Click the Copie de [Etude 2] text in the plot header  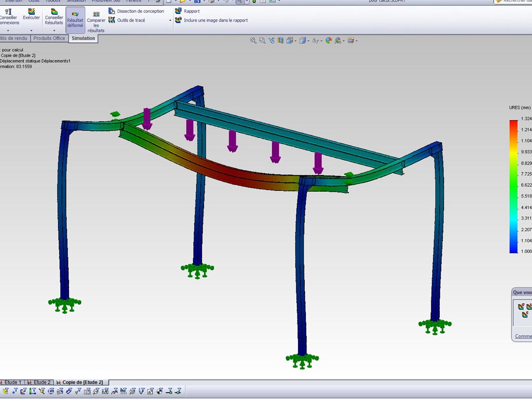pyautogui.click(x=18, y=55)
